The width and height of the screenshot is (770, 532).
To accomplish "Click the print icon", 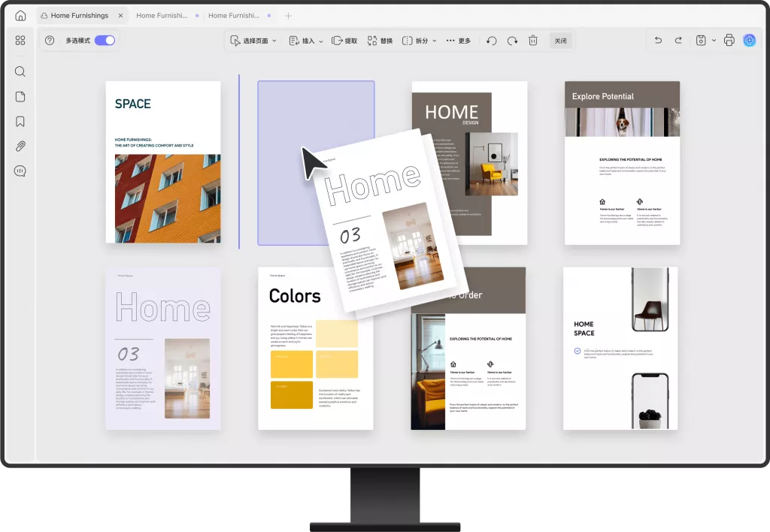I will pos(729,41).
